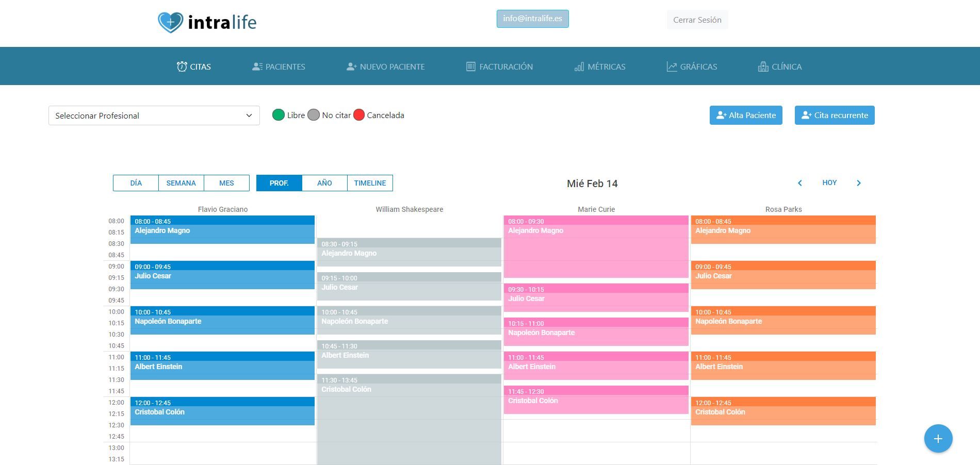
Task: Go to next day with right chevron
Action: point(859,183)
